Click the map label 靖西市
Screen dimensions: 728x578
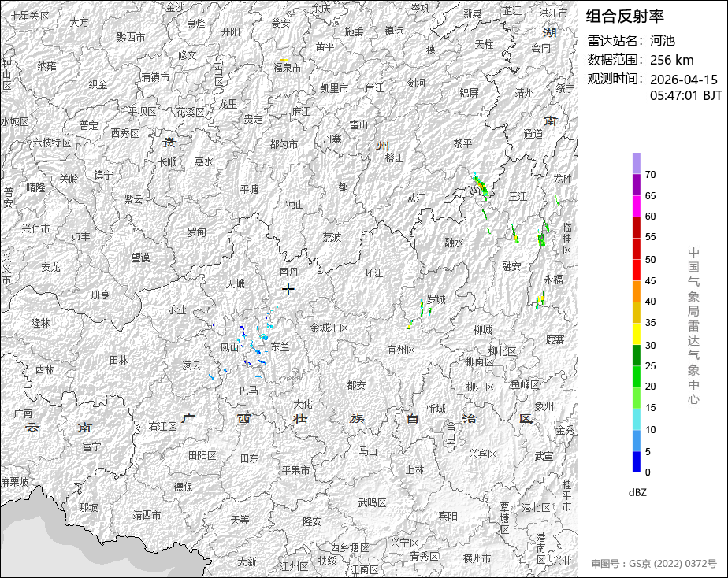coord(147,515)
